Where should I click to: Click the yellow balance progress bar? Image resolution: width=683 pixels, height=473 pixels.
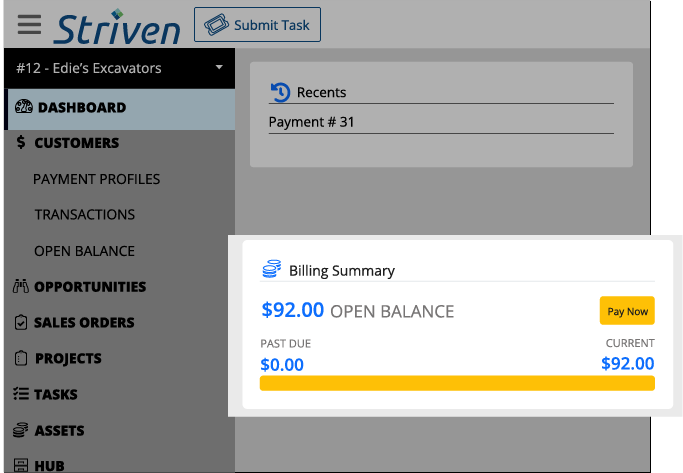[x=457, y=383]
